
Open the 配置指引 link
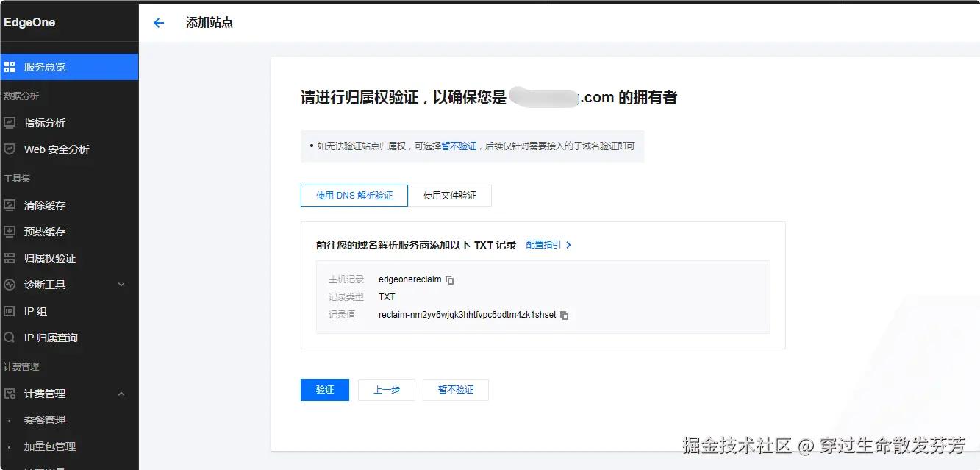click(545, 243)
